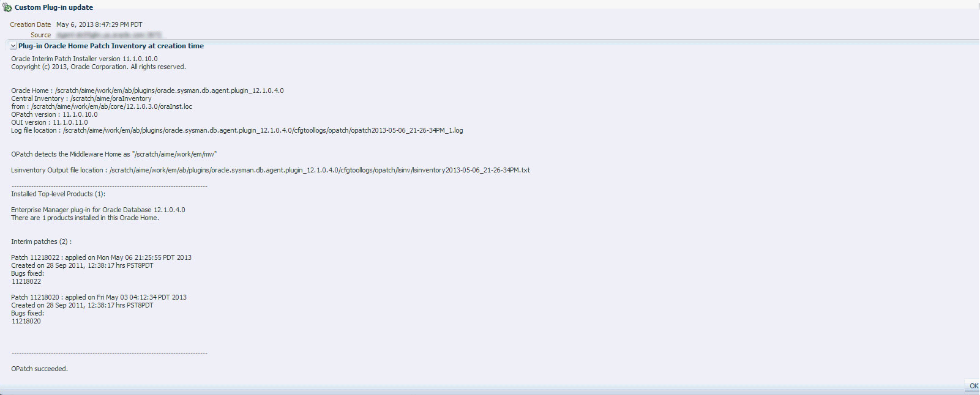Select the oraInst.loc 'from' line
This screenshot has width=980, height=395.
coord(102,106)
